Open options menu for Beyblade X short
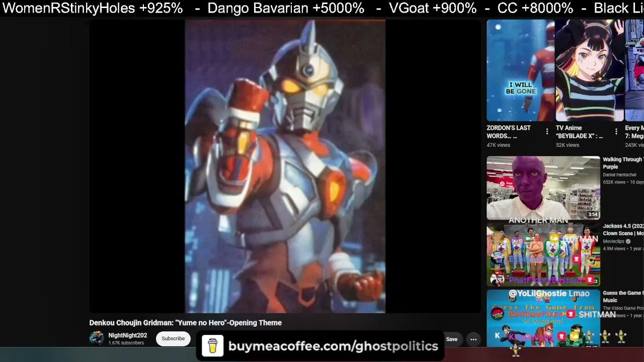 pyautogui.click(x=616, y=132)
